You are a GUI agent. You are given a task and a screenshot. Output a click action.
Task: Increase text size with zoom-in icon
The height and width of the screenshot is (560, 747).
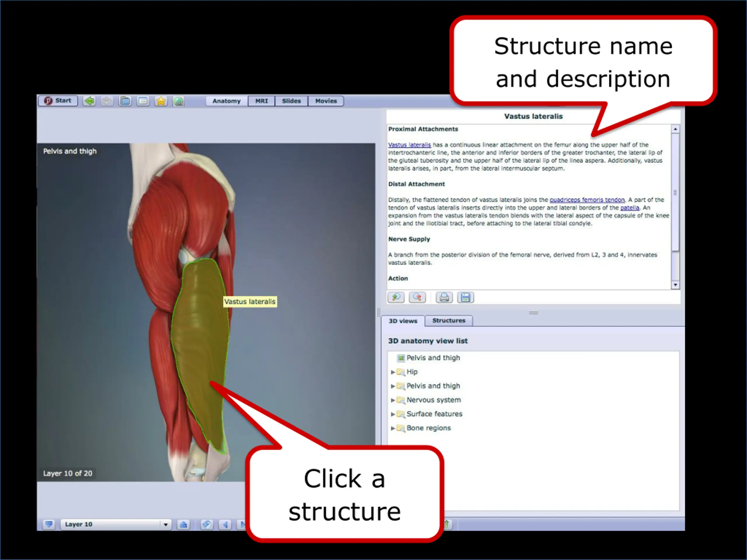pos(396,297)
